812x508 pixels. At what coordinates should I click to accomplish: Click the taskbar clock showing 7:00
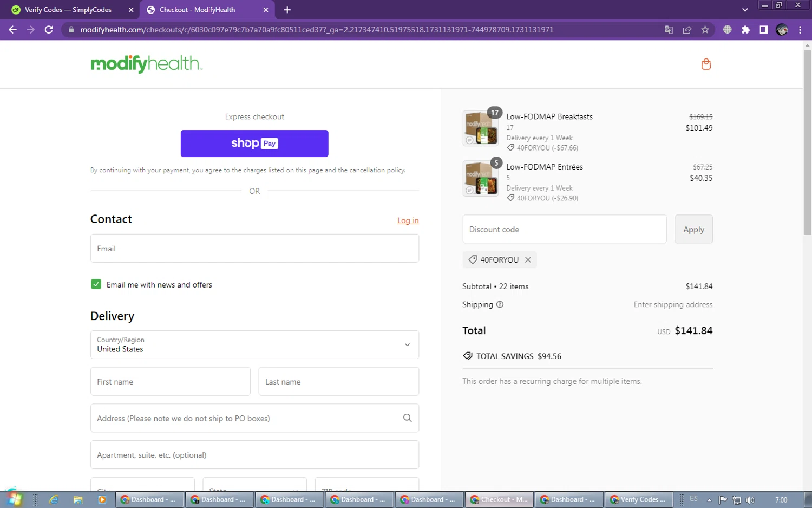tap(781, 500)
